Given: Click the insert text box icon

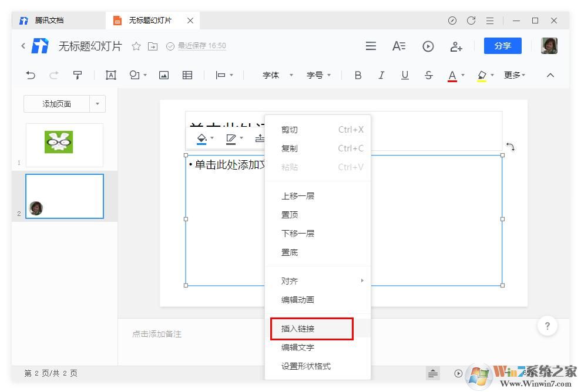Looking at the screenshot, I should [110, 75].
